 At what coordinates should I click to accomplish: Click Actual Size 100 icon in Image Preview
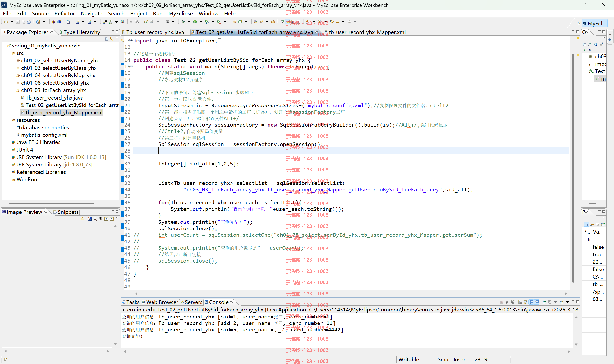coord(106,219)
